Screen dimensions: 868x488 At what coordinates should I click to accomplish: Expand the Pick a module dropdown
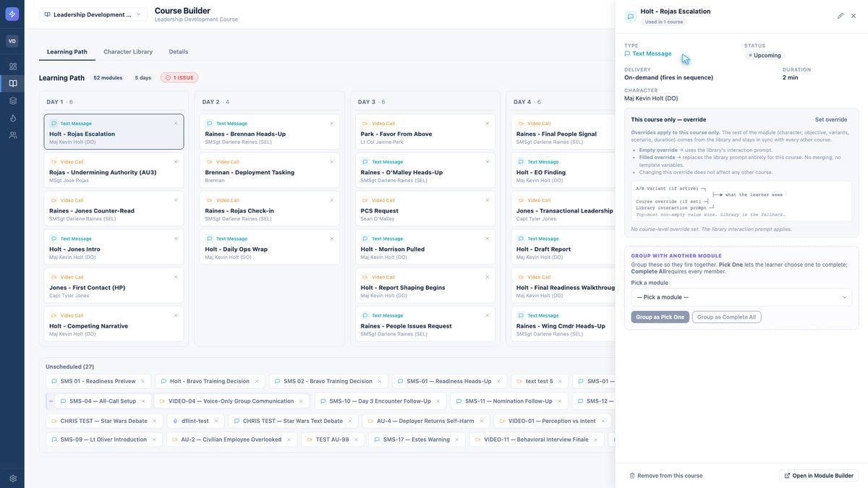(741, 297)
